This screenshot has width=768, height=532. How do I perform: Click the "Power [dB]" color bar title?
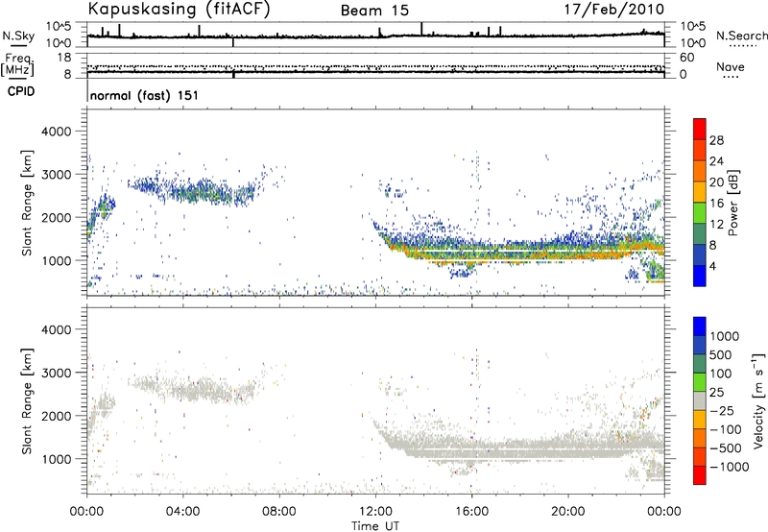point(732,203)
